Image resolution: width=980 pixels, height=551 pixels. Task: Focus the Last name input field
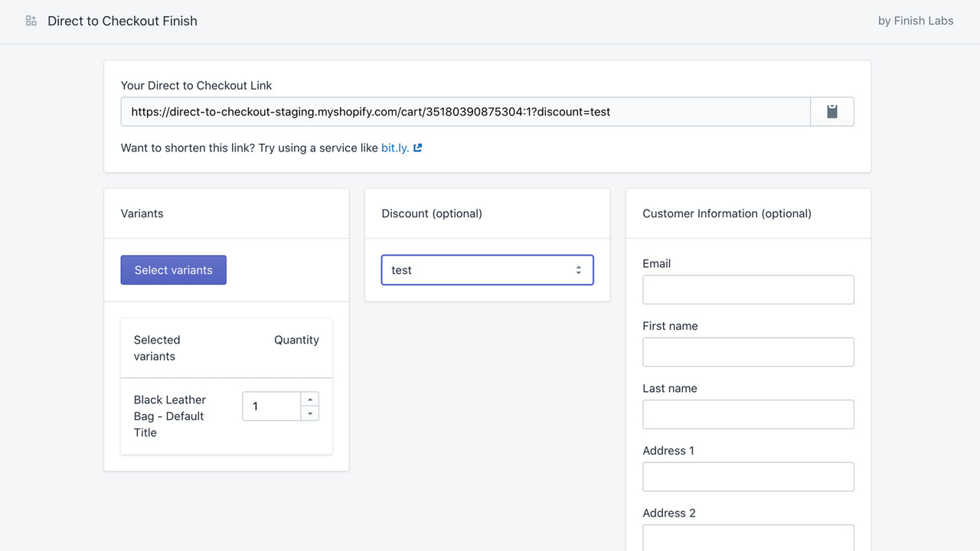click(748, 414)
